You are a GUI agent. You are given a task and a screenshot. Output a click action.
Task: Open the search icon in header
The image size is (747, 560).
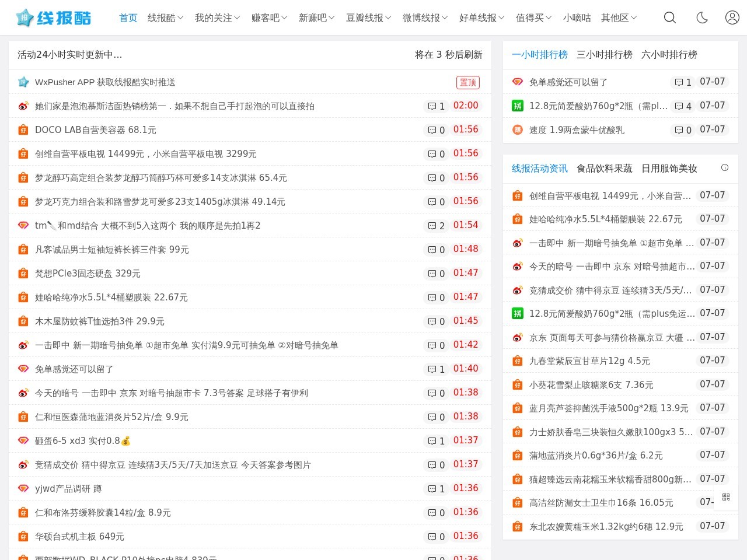(670, 17)
